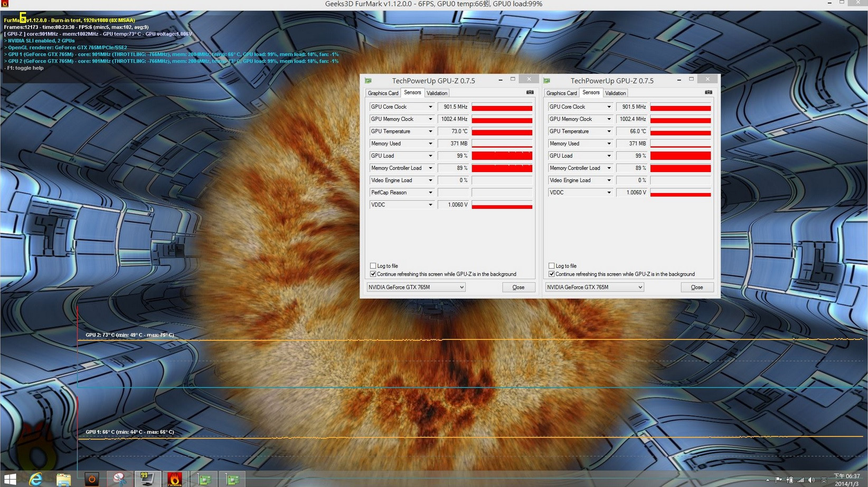868x487 pixels.
Task: Open File Explorer from the taskbar
Action: pyautogui.click(x=63, y=479)
